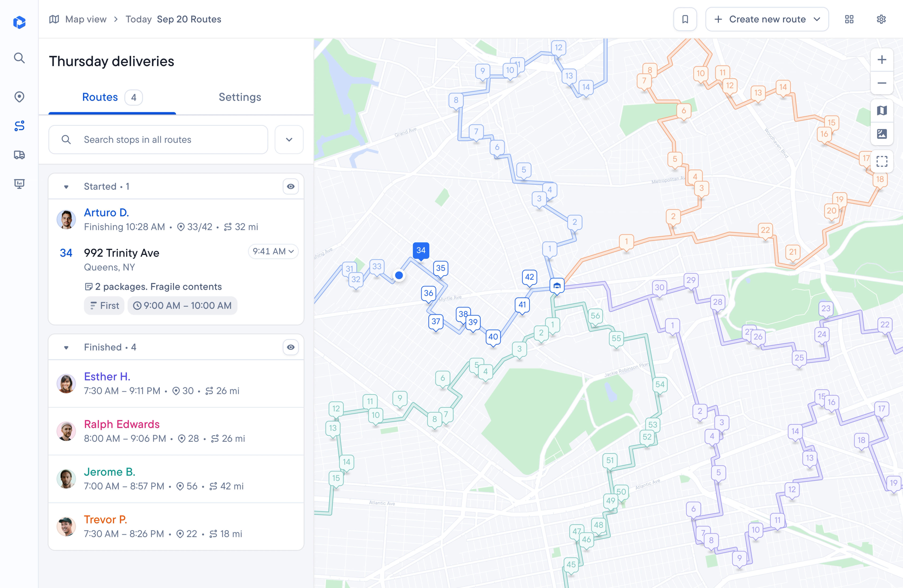
Task: Open the search icon in the sidebar
Action: 19,58
